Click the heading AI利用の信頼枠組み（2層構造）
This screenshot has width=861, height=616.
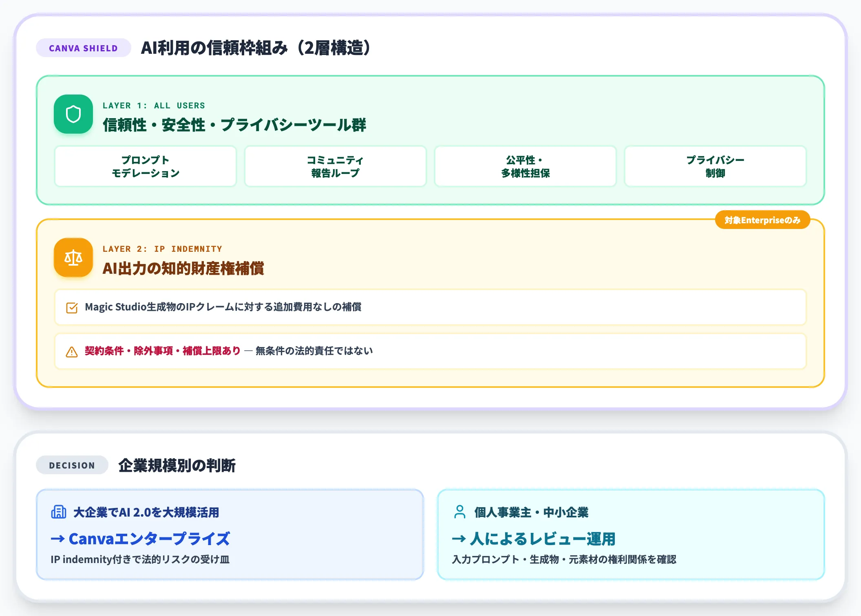click(256, 48)
